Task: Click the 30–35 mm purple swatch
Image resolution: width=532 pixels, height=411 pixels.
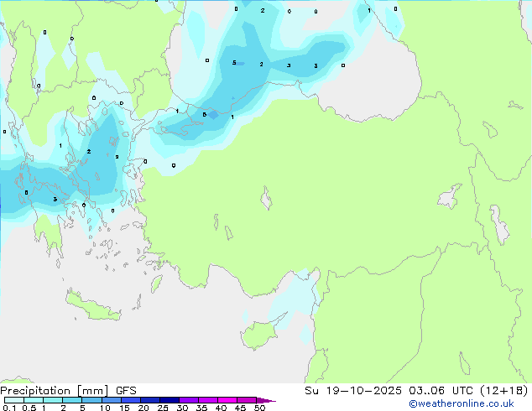Action: (x=189, y=400)
